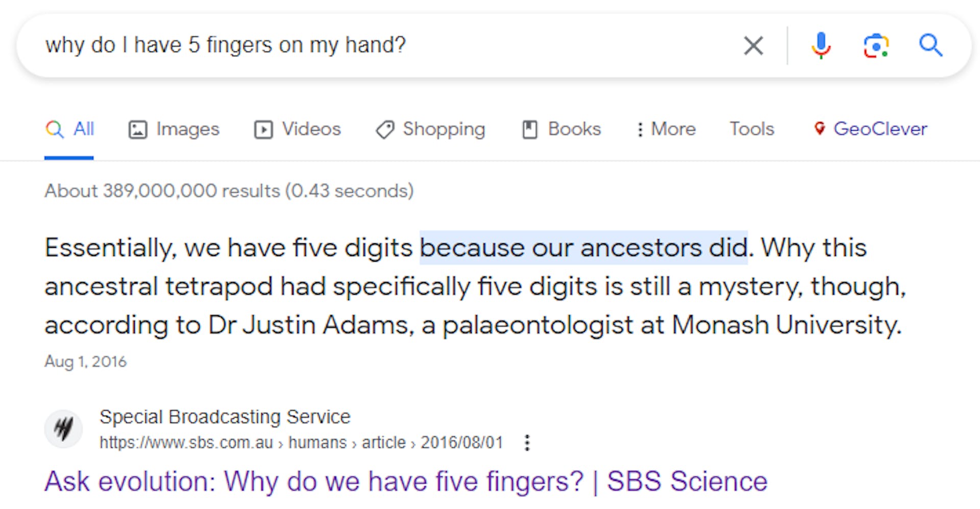
Task: Select the All results tab
Action: point(69,129)
